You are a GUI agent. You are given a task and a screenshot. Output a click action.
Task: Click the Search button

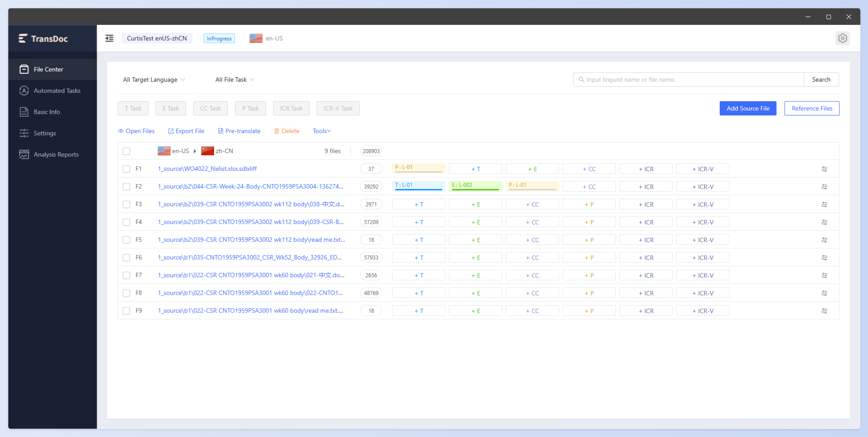tap(821, 79)
